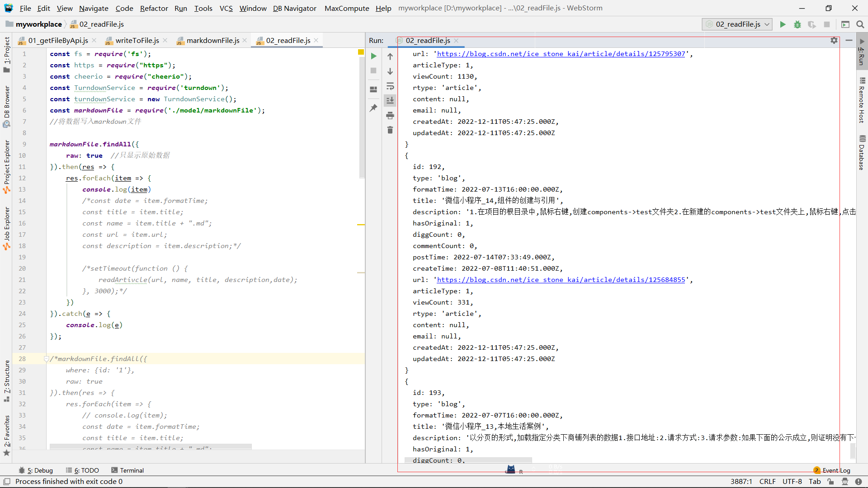Switch to the writeToFile.js tab
Screen dimensions: 868x488
pos(137,41)
